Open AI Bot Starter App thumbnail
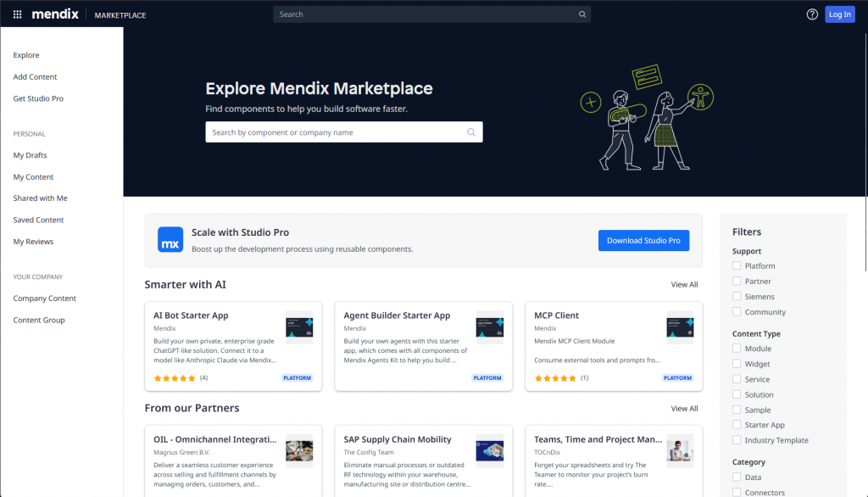Image resolution: width=868 pixels, height=497 pixels. [299, 326]
